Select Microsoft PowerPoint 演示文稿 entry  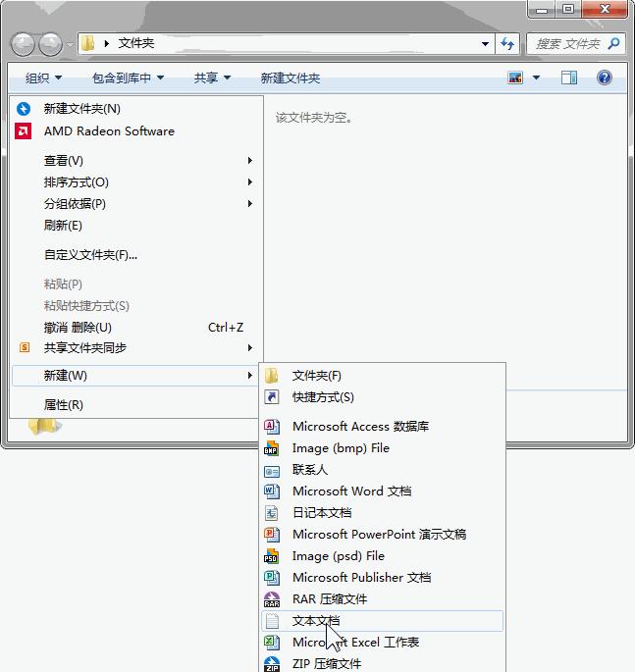(383, 535)
